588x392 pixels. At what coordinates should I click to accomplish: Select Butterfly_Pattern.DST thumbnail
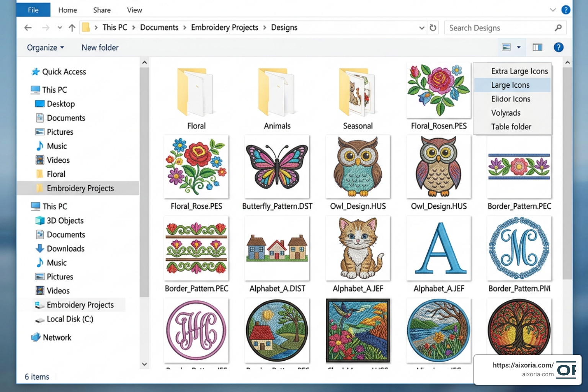pyautogui.click(x=277, y=167)
